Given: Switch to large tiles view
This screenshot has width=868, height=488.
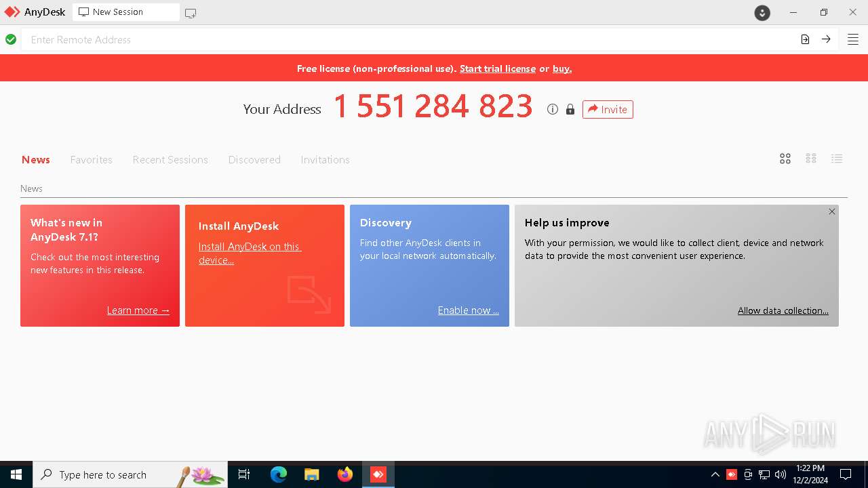Looking at the screenshot, I should coord(785,159).
